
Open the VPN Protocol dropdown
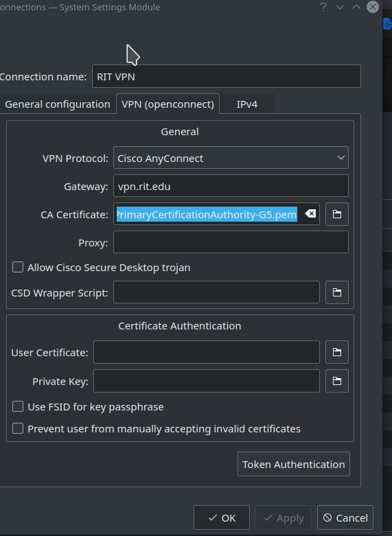coord(231,158)
